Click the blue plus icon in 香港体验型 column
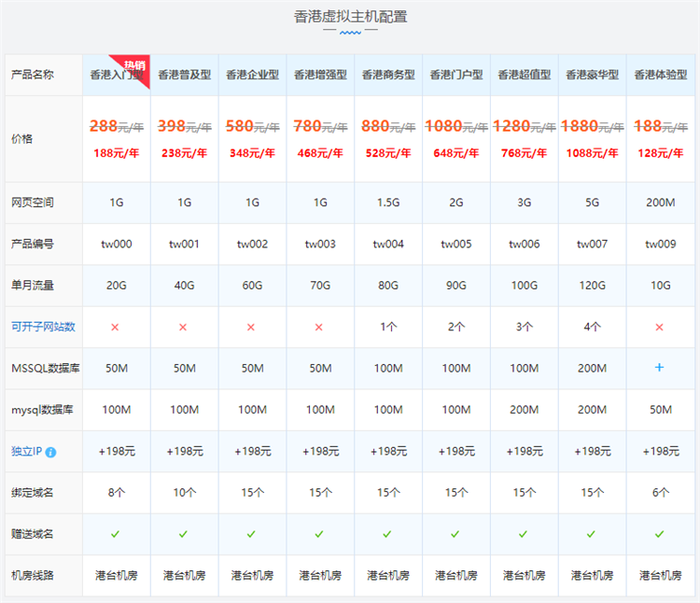The image size is (700, 603). point(659,368)
